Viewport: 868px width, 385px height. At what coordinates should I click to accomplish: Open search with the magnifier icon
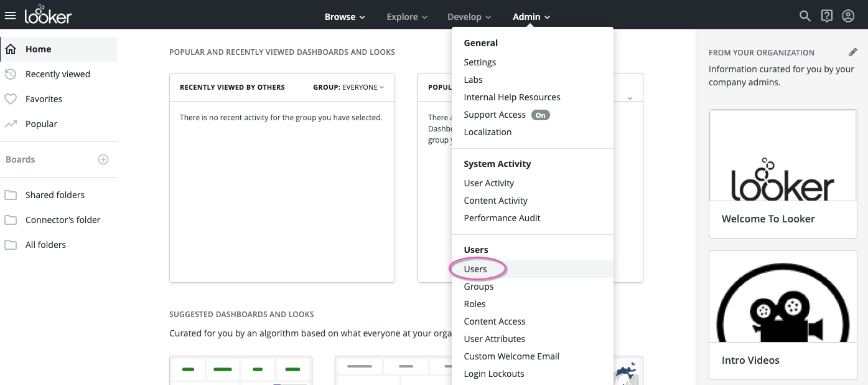click(805, 16)
